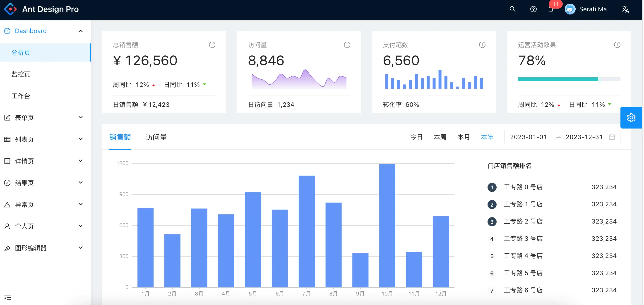Click info icon on 总销售额 card

tap(212, 45)
